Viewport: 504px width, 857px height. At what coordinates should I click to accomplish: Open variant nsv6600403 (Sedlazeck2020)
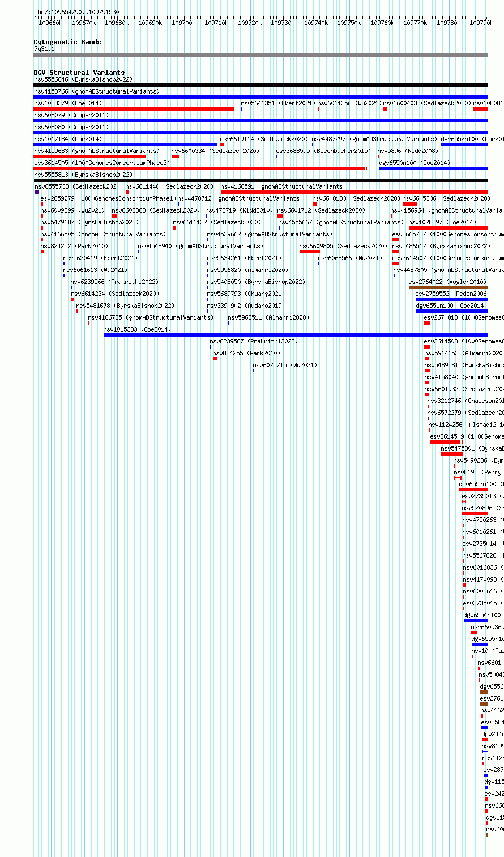(x=427, y=103)
